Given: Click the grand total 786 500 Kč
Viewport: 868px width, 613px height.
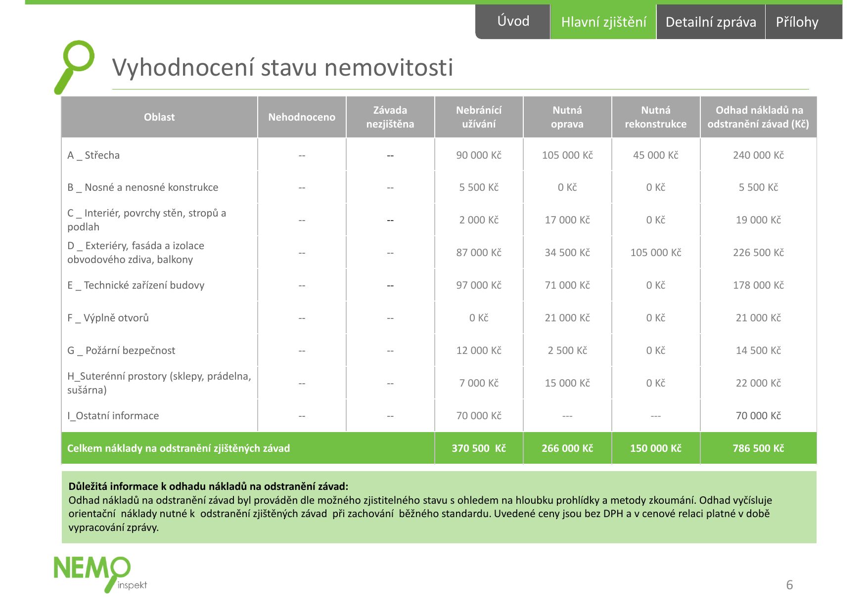Looking at the screenshot, I should click(758, 448).
